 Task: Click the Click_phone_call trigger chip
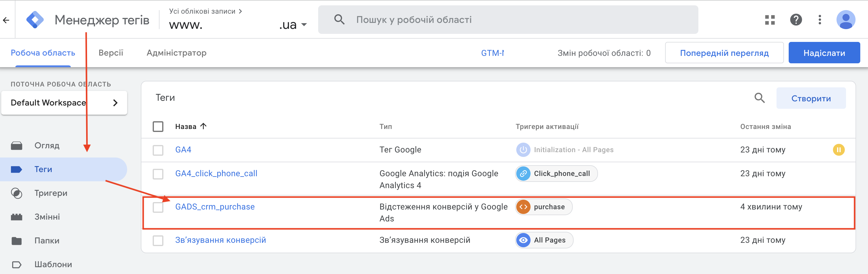[556, 174]
